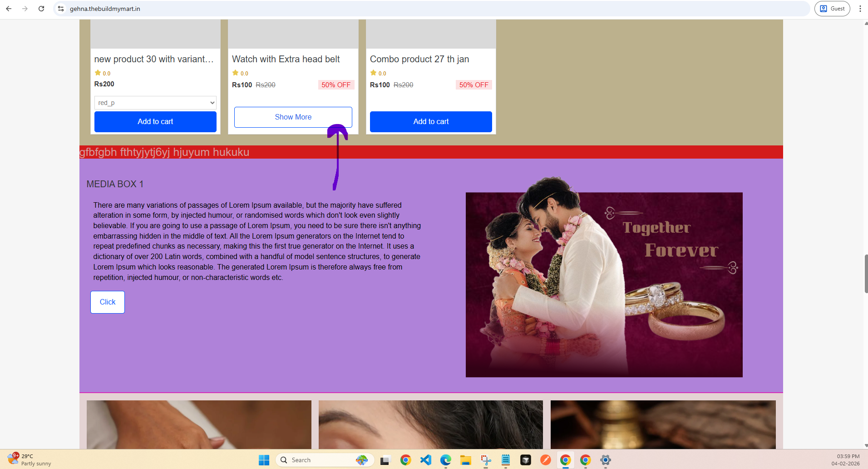Image resolution: width=868 pixels, height=469 pixels.
Task: Open the Chrome three-dot menu
Action: tap(860, 9)
